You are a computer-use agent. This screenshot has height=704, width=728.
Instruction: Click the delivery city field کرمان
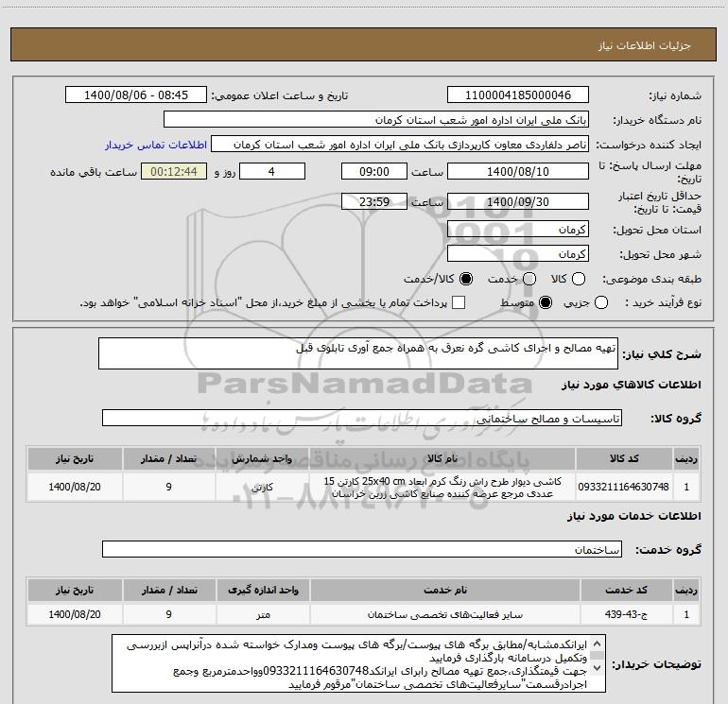(518, 253)
